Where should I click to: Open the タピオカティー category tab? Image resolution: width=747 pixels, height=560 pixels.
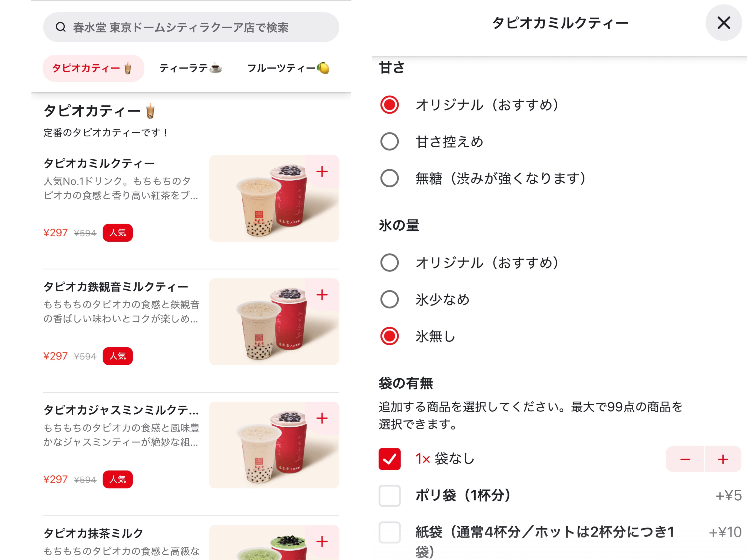pos(93,68)
